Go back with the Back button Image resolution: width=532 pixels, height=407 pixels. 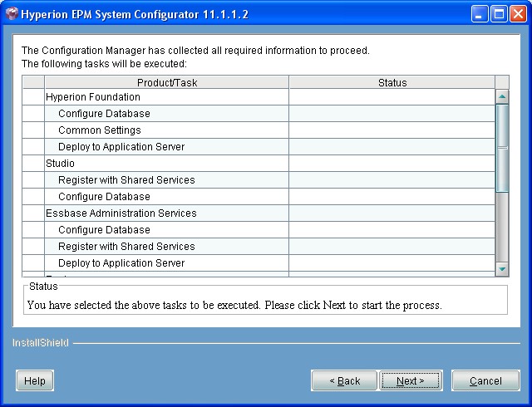[344, 380]
